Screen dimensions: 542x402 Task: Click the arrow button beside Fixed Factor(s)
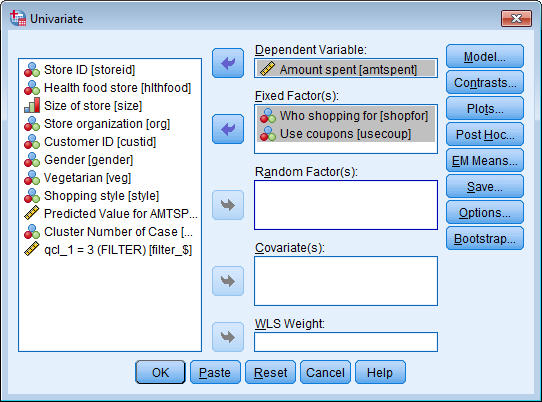228,129
